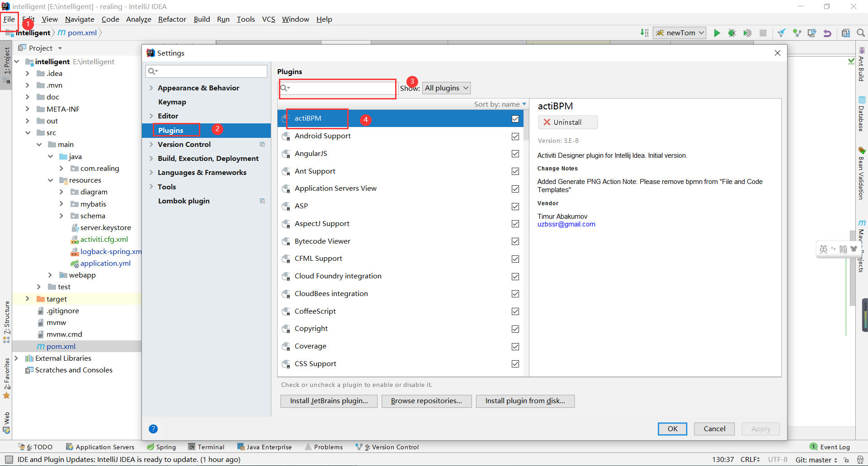Click the Git master branch indicator
Screen dimensions: 868x466
click(816, 460)
